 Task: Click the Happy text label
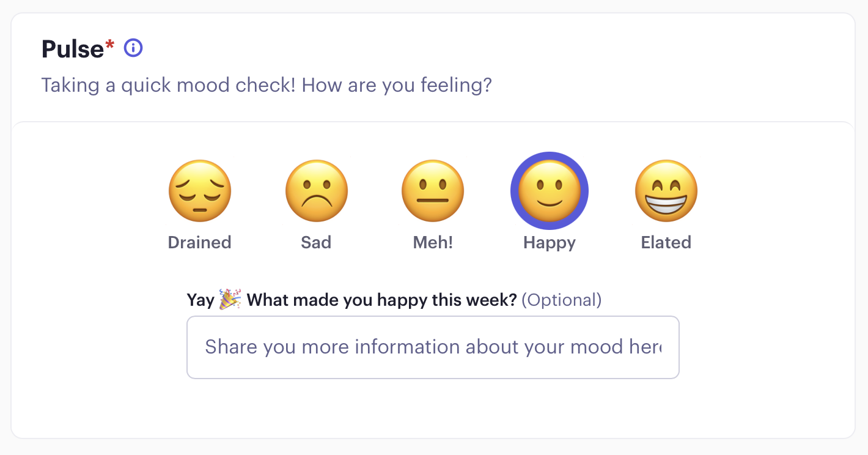(550, 243)
